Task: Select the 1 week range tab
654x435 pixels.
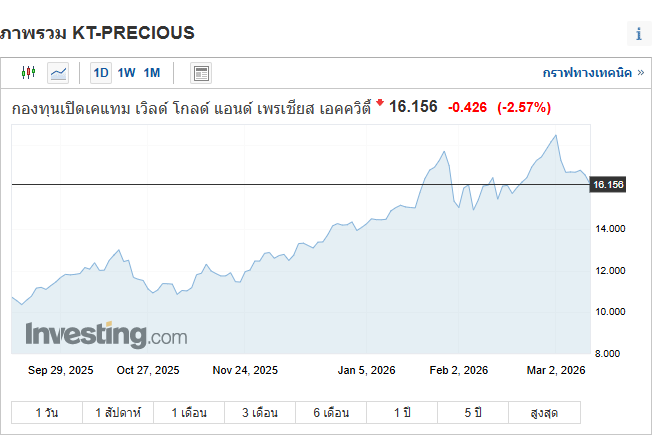Action: coord(117,412)
